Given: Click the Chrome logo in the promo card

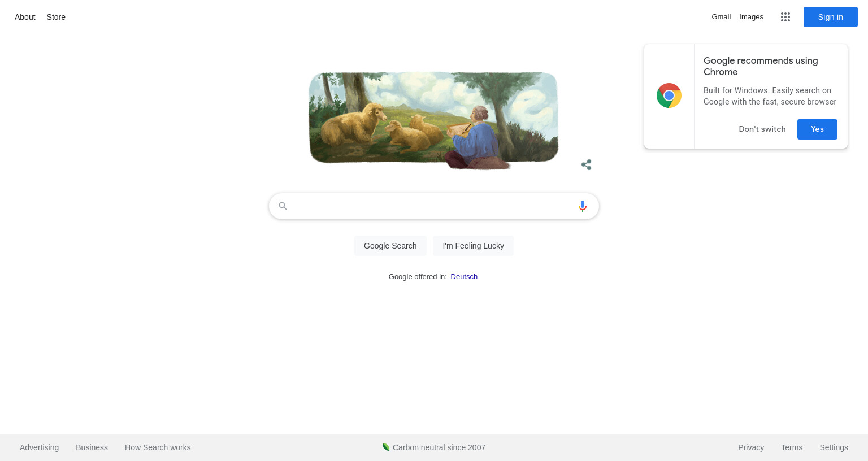Looking at the screenshot, I should tap(669, 95).
